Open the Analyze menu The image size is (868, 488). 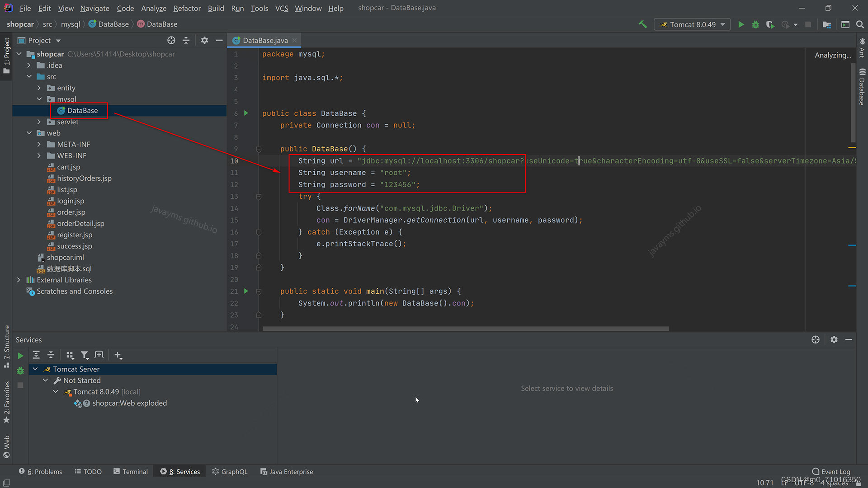(154, 8)
